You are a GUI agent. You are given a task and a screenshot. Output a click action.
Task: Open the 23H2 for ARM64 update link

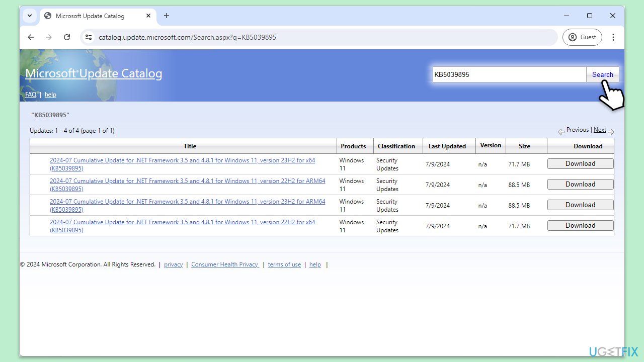click(187, 206)
